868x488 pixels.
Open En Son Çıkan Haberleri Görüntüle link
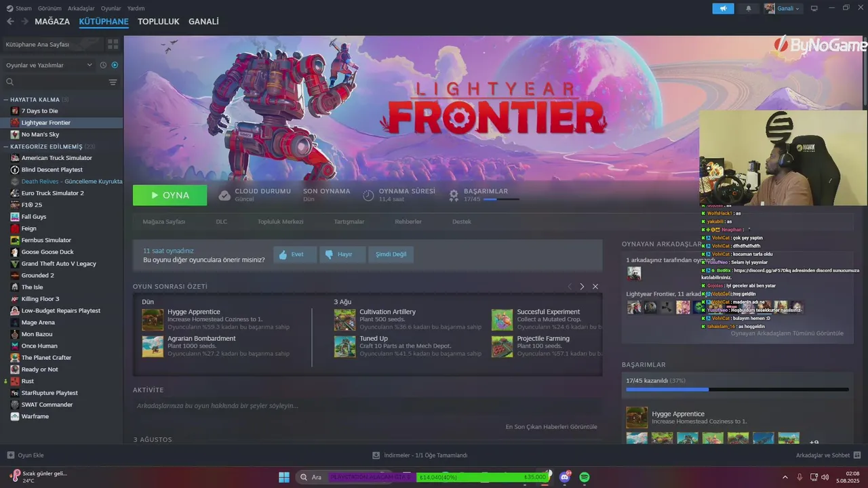551,427
